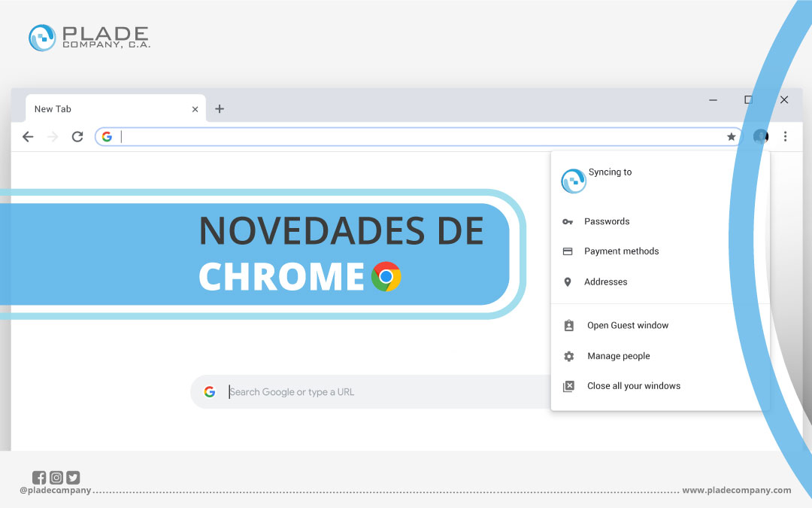Click the location pin icon for Addresses
This screenshot has height=508, width=812.
click(x=568, y=282)
